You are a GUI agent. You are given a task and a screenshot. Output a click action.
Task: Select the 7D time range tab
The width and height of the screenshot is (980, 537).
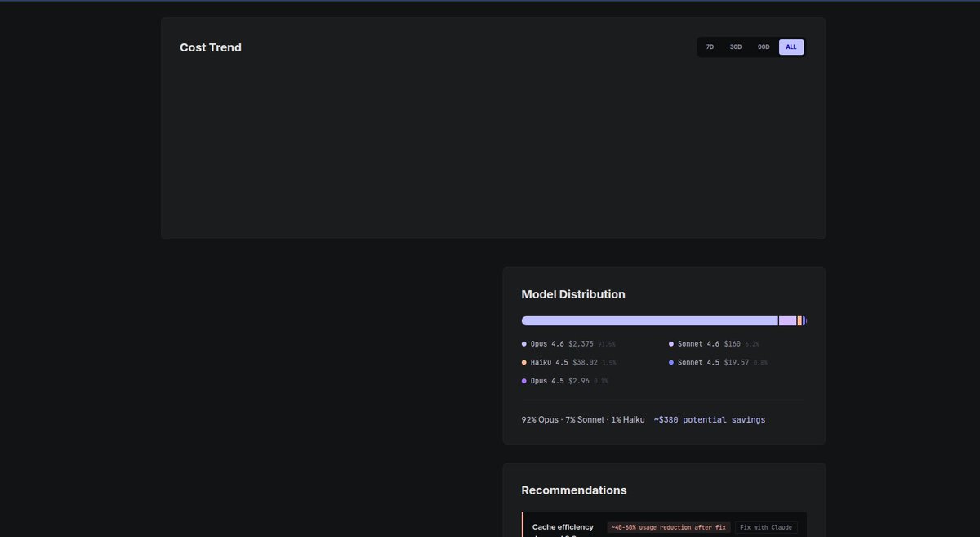[x=710, y=47]
